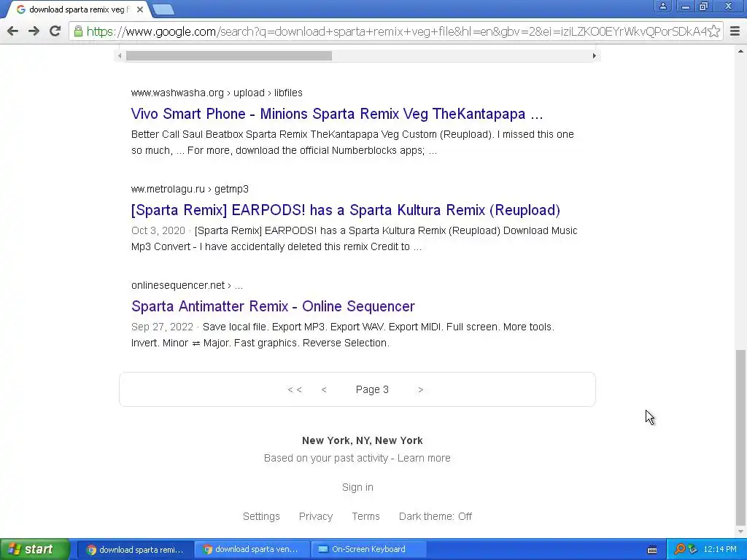747x560 pixels.
Task: Open the Chrome user profile icon
Action: point(662,7)
